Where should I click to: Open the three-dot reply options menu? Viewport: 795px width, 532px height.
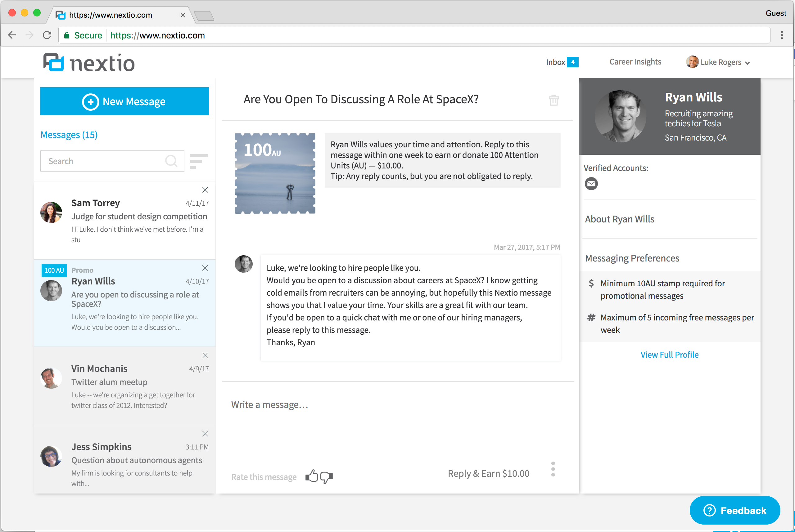[553, 469]
